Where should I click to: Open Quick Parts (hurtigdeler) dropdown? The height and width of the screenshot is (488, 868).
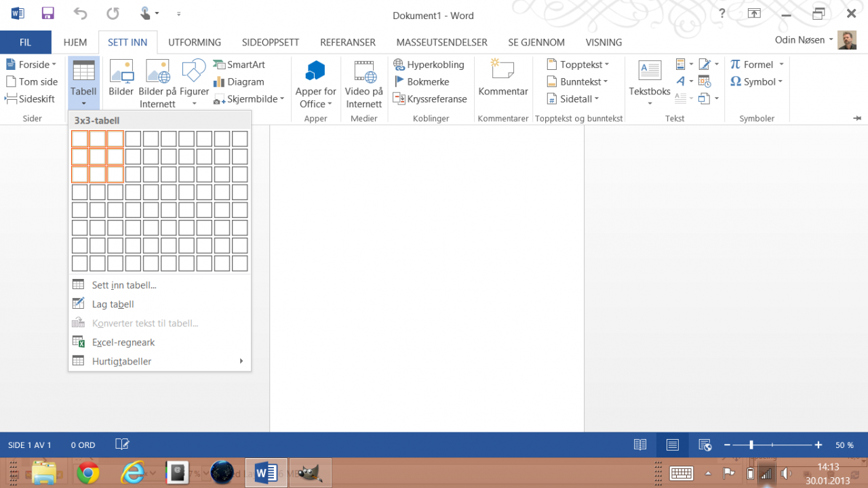[685, 64]
